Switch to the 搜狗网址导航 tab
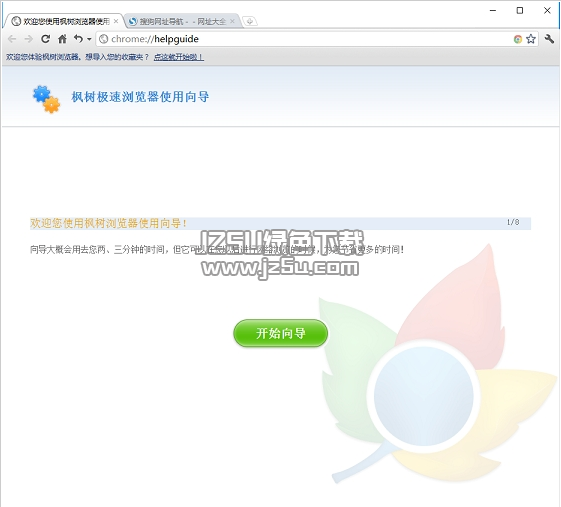The height and width of the screenshot is (507, 561). (181, 21)
